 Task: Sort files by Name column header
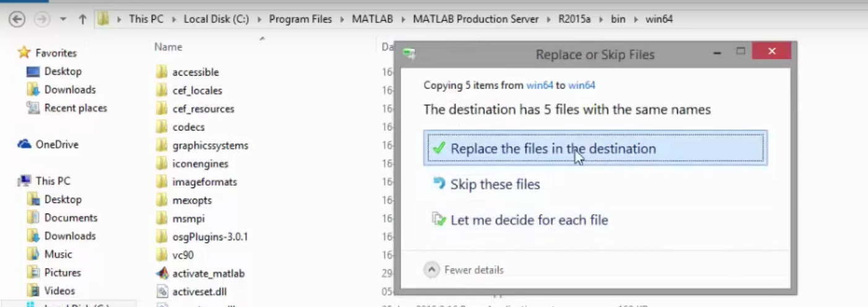coord(168,47)
